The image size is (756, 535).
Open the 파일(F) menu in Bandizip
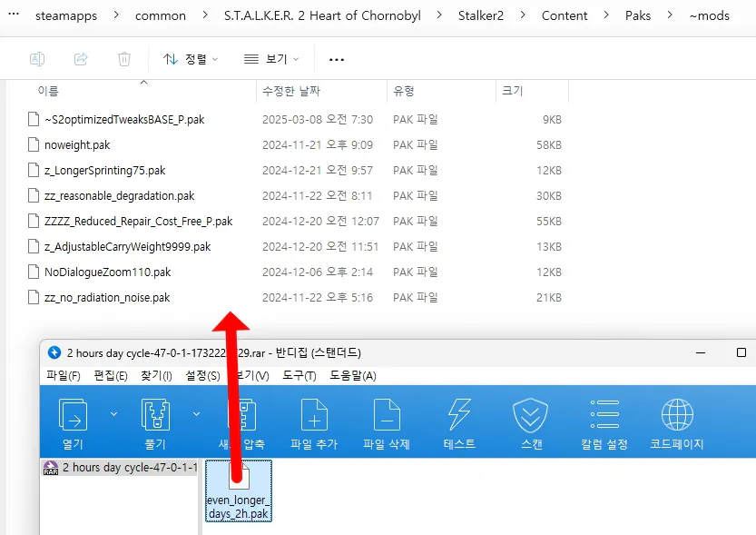pos(64,375)
